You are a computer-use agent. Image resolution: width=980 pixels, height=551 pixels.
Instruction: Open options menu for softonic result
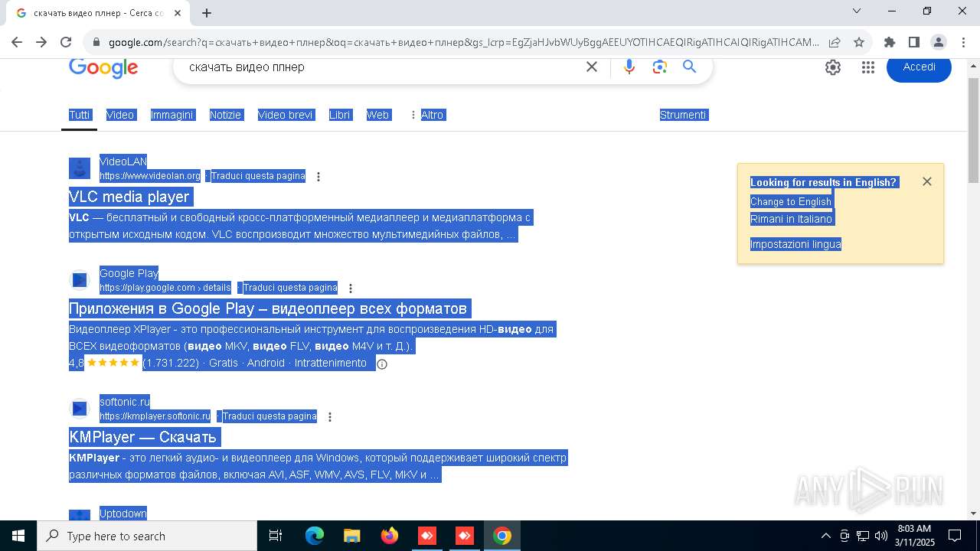tap(330, 417)
